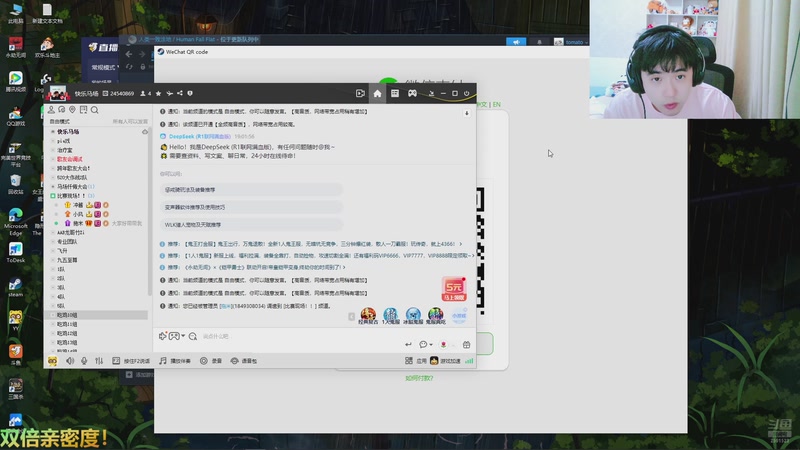This screenshot has width=800, height=450.
Task: Open the tomato user dropdown at top right
Action: pos(586,42)
